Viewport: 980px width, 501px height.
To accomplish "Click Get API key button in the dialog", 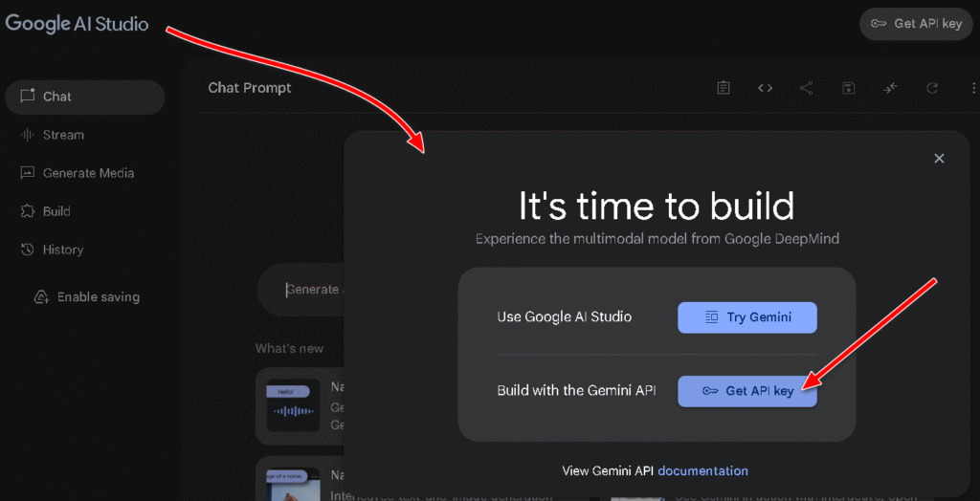I will tap(747, 391).
